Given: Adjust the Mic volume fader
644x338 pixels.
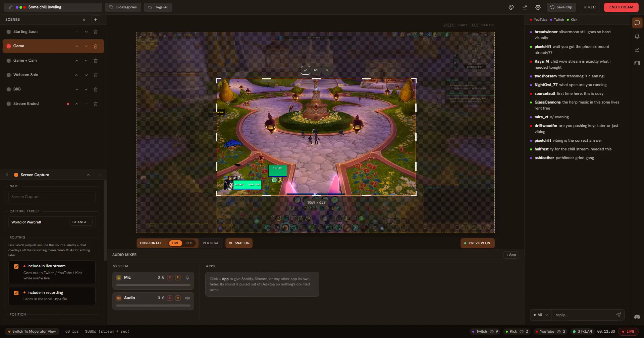Looking at the screenshot, I should click(153, 285).
